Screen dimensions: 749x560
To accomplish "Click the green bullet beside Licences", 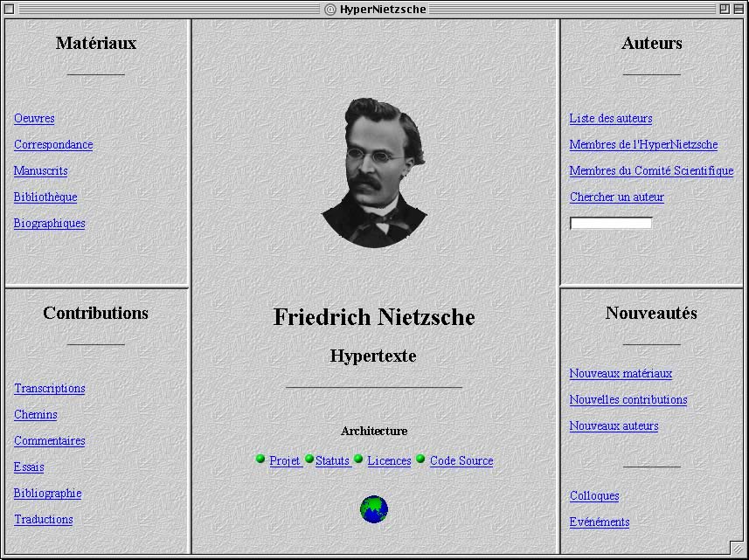I will (x=358, y=459).
